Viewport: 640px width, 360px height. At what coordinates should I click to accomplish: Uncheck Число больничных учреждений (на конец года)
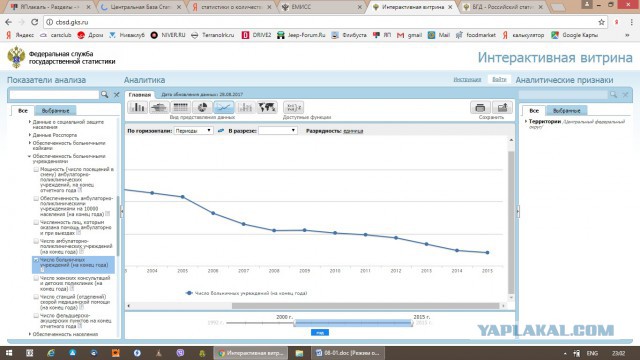click(x=36, y=260)
